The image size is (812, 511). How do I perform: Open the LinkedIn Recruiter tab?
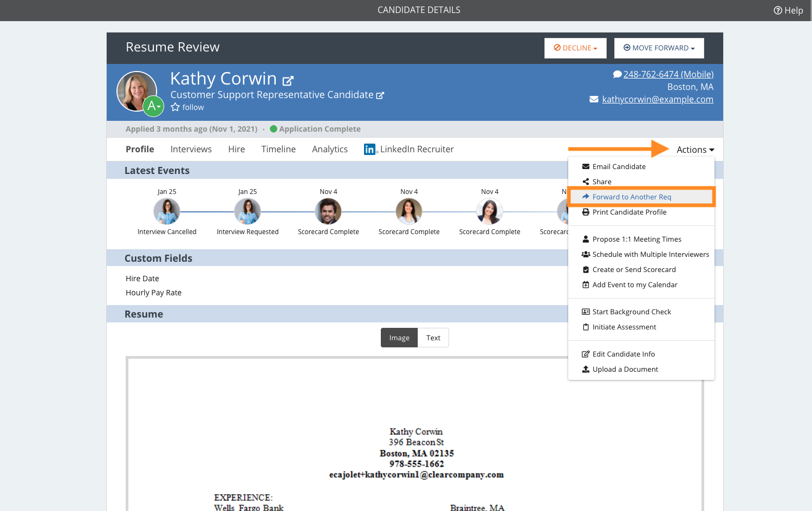click(x=409, y=149)
